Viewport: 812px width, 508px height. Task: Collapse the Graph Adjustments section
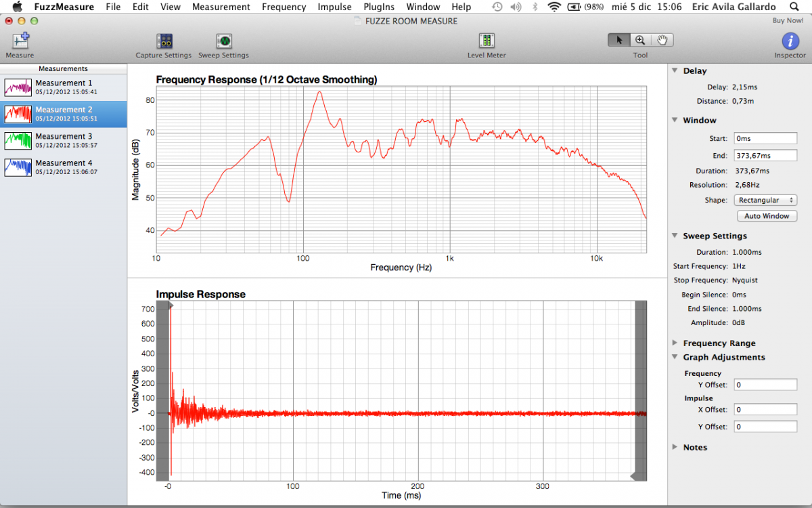pyautogui.click(x=675, y=357)
